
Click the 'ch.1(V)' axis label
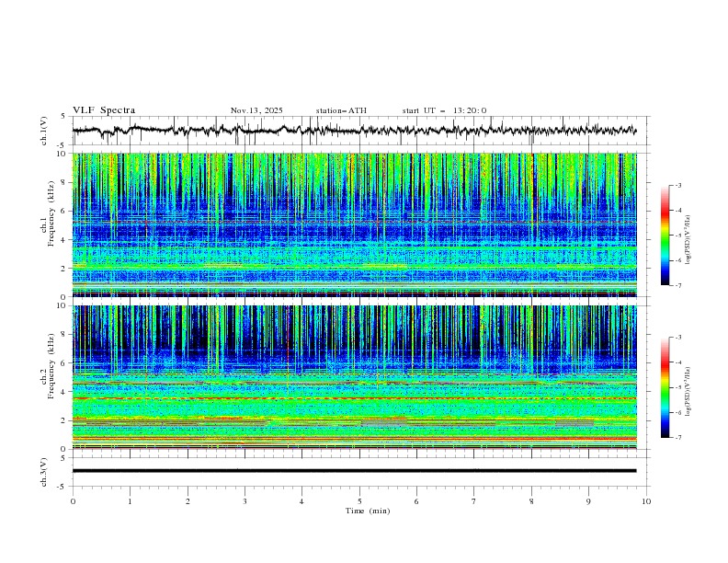pyautogui.click(x=44, y=131)
